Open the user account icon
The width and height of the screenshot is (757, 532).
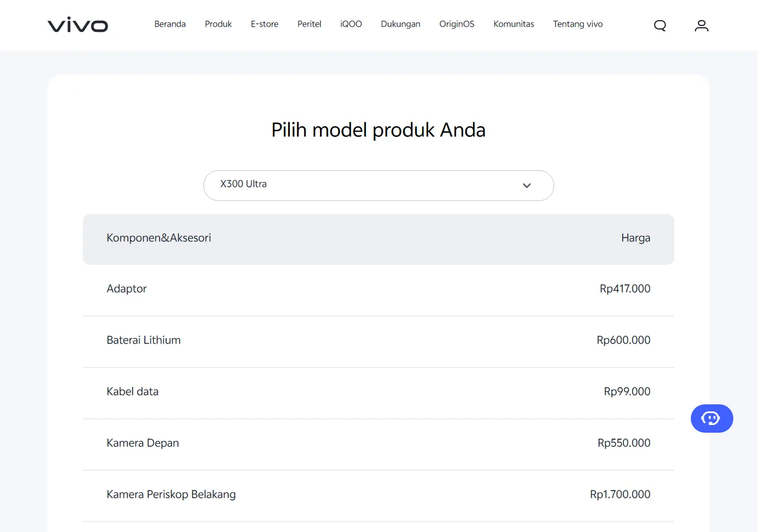point(701,25)
